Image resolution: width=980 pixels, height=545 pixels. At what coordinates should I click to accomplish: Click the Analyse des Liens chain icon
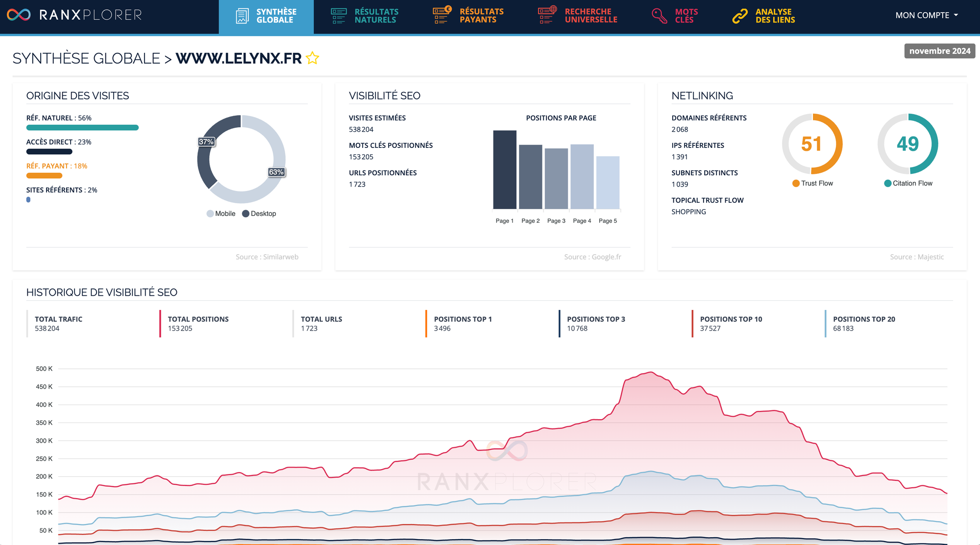point(740,16)
